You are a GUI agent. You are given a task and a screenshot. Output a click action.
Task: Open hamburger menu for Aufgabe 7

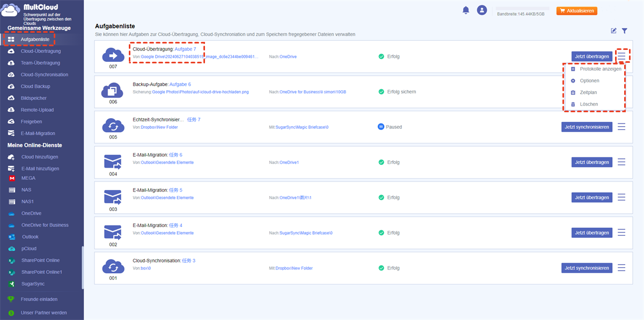[x=621, y=56]
